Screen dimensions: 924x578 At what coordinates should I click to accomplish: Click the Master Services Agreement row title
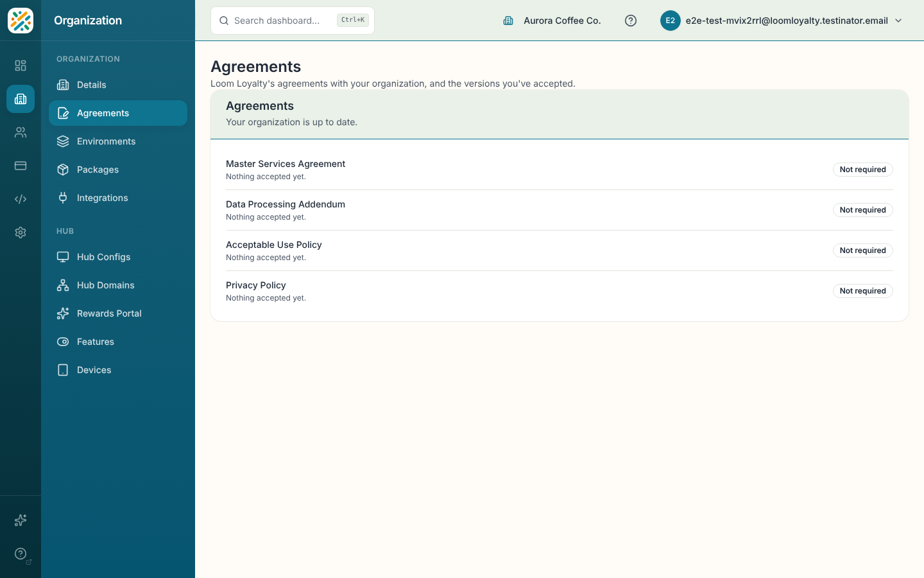point(286,164)
